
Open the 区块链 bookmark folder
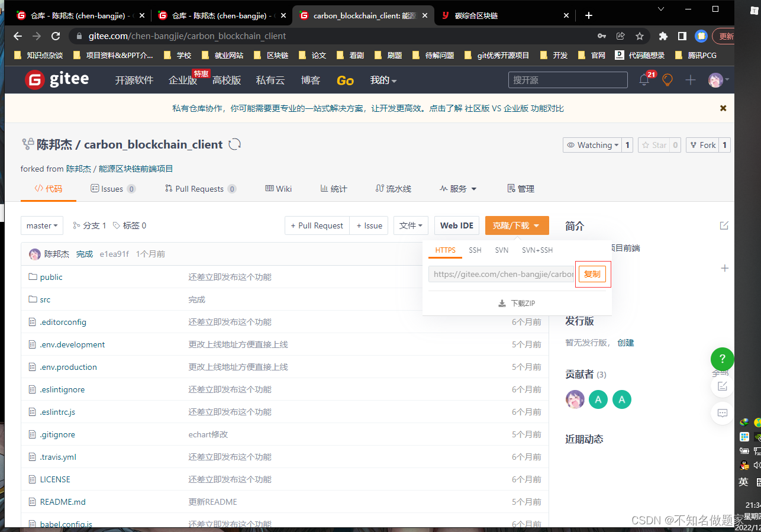(271, 55)
